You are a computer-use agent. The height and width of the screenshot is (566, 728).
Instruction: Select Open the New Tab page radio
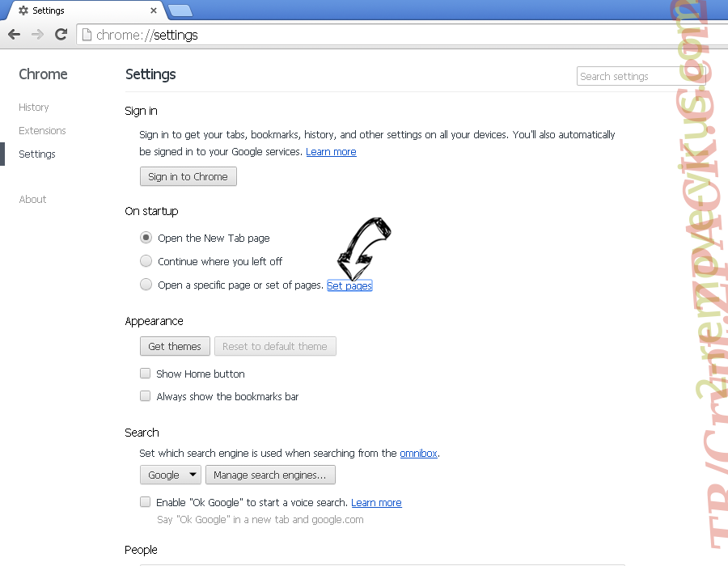click(x=146, y=238)
